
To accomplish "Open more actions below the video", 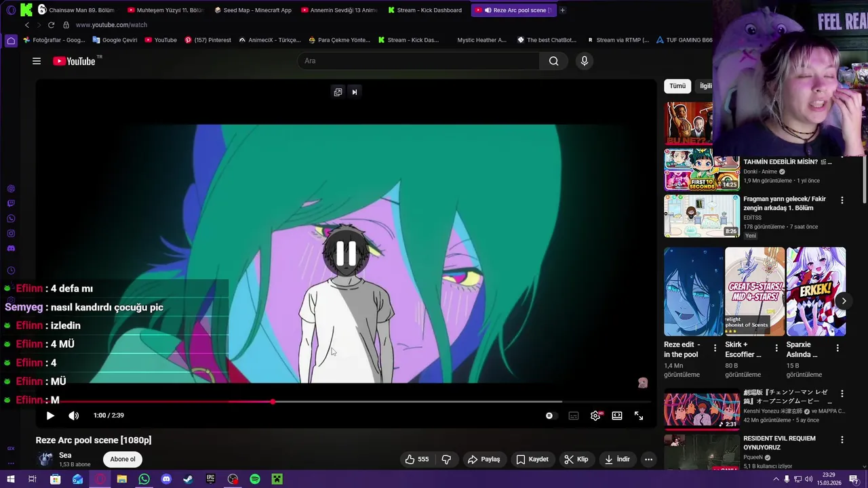I will point(648,459).
